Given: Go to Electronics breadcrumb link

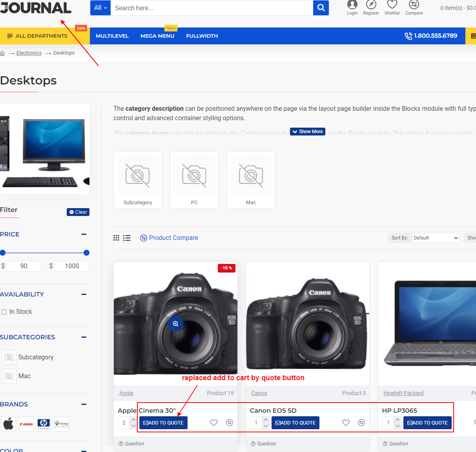Looking at the screenshot, I should [29, 53].
